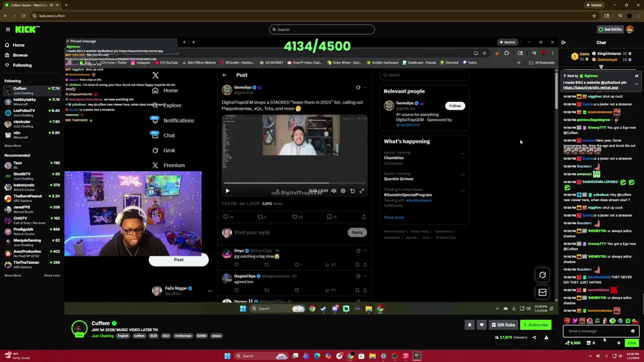
Task: Open video settings gear in X post
Action: [x=343, y=191]
